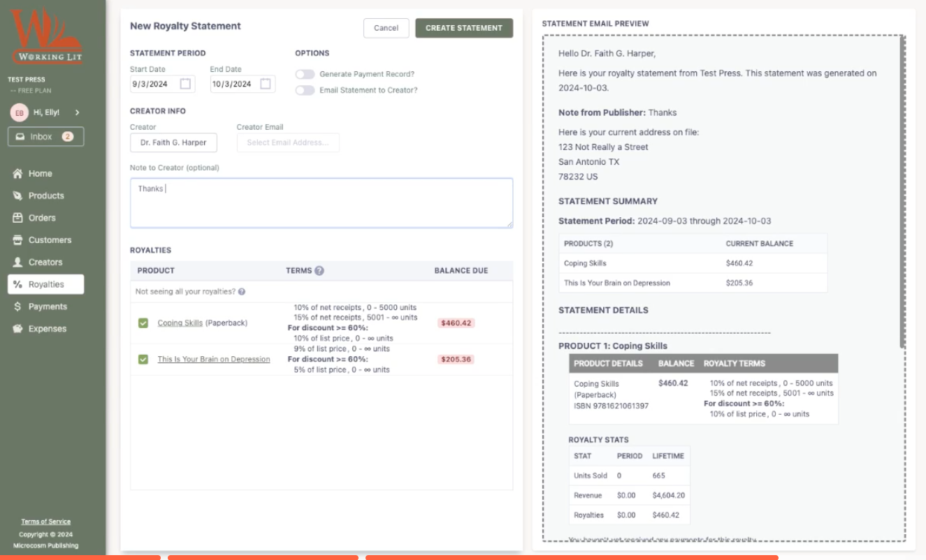Click the Inbox envelope icon
Viewport: 926px width, 560px height.
[x=20, y=137]
